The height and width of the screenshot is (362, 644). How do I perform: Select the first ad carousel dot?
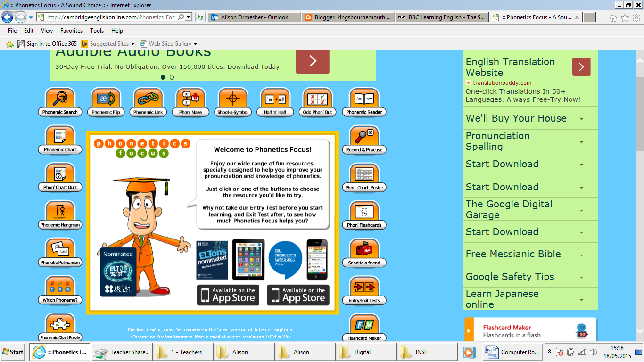pos(163,77)
